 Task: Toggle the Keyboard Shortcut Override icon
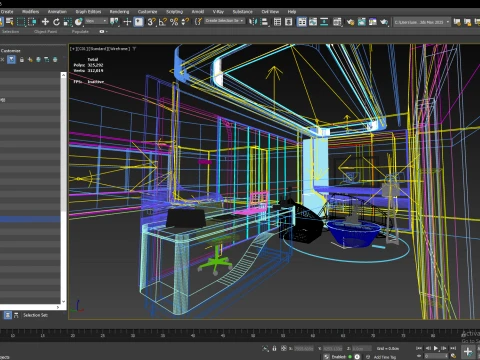tap(139, 22)
